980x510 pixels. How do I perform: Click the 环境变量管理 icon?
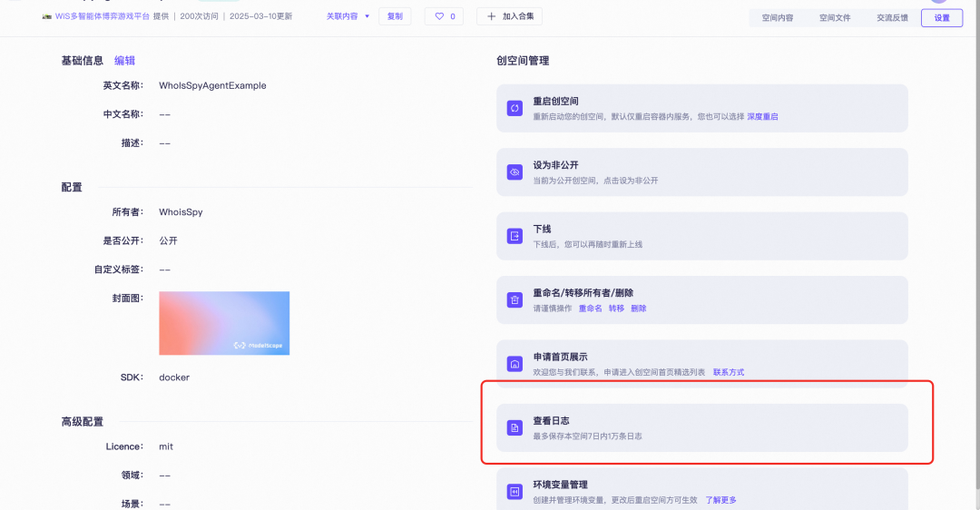click(x=514, y=492)
